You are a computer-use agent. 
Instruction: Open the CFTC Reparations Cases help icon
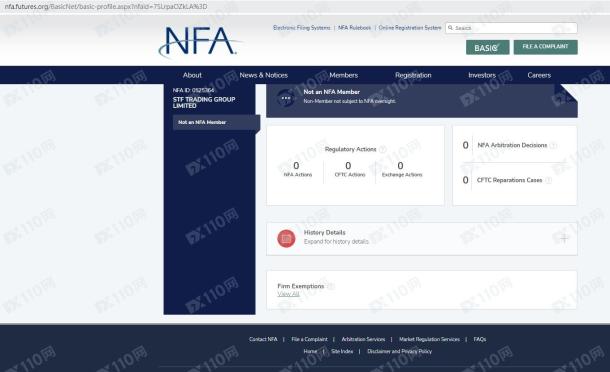click(549, 180)
